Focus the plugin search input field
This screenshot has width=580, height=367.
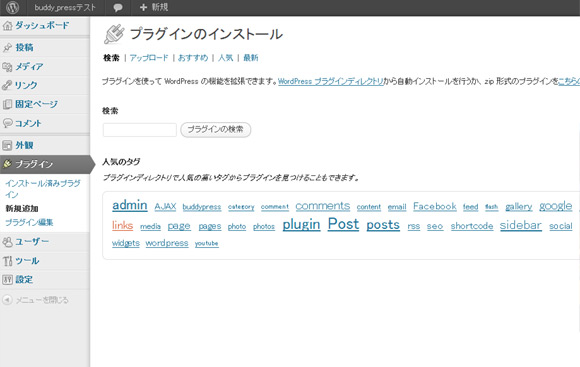140,130
